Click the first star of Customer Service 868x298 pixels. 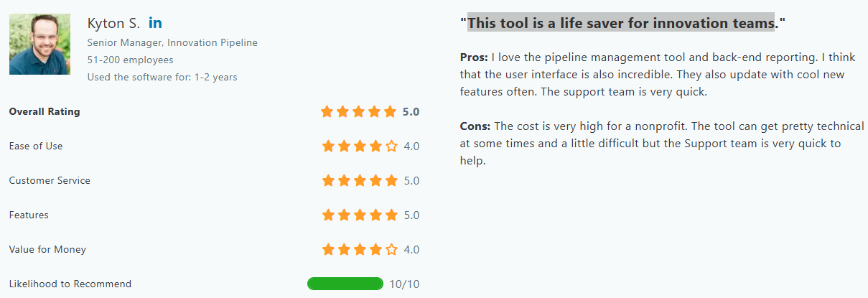point(328,181)
